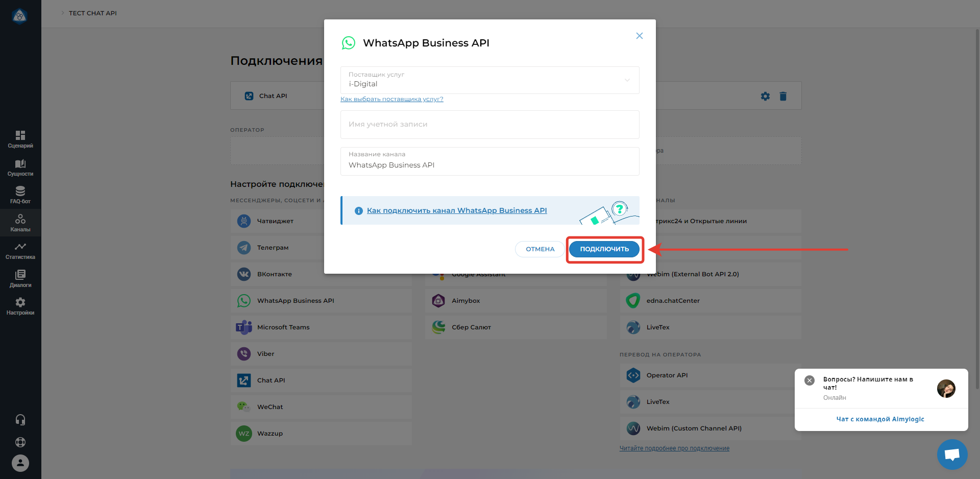
Task: Click the ОТМЕНА button
Action: tap(540, 249)
